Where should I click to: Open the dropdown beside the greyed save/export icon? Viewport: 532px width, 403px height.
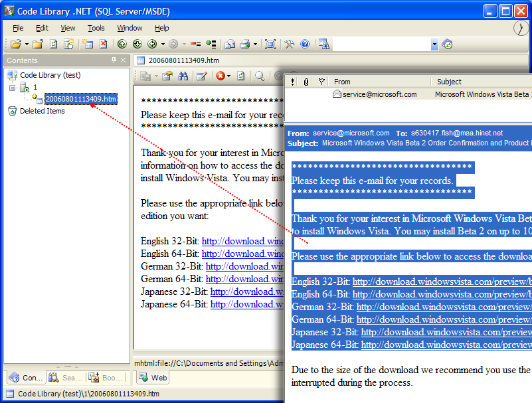pos(156,76)
